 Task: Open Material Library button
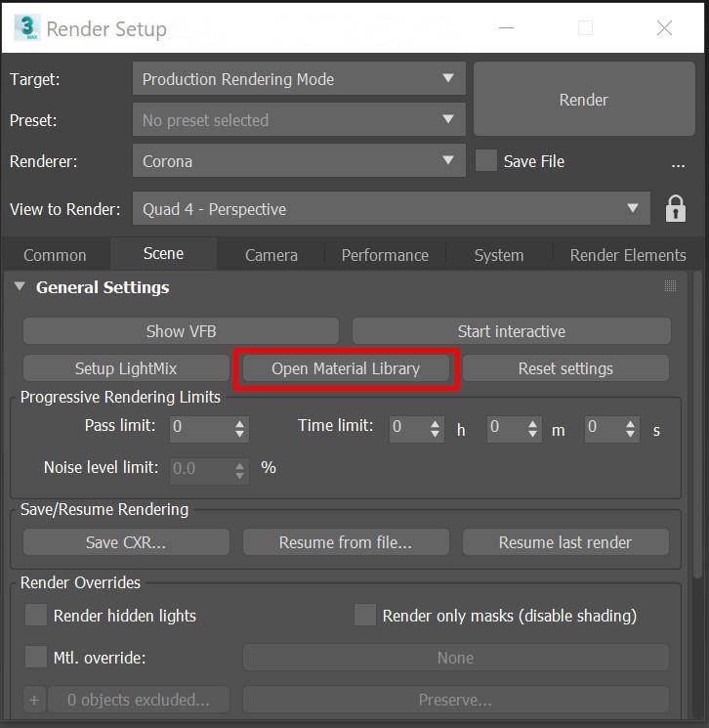[346, 368]
